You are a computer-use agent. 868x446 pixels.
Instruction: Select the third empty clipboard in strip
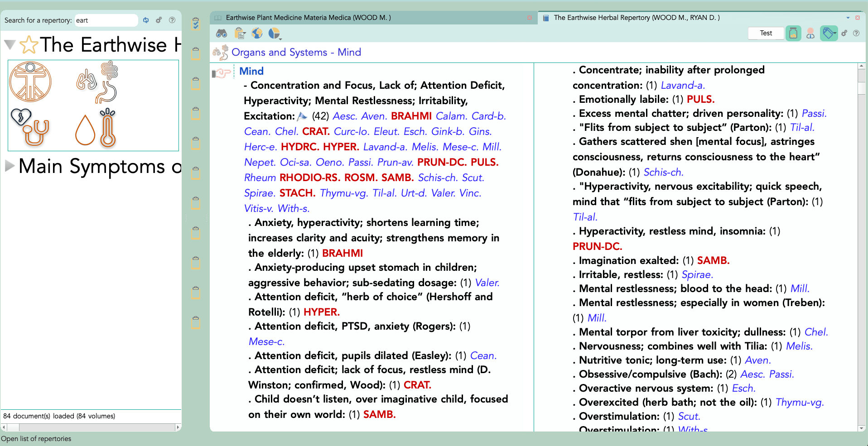tap(196, 113)
